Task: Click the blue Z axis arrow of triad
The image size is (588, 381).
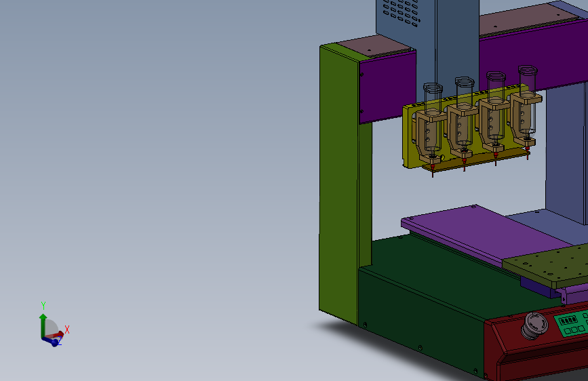Action: click(52, 341)
